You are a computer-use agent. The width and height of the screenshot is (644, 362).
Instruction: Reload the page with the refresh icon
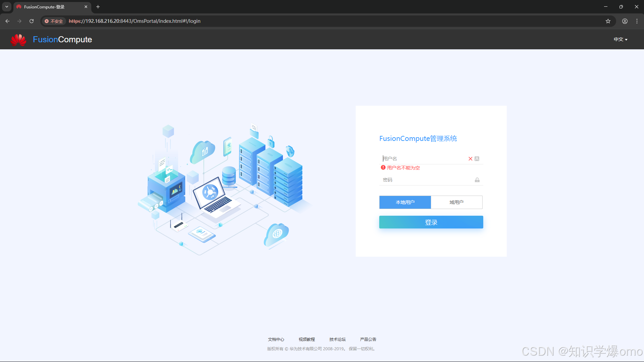(x=32, y=21)
